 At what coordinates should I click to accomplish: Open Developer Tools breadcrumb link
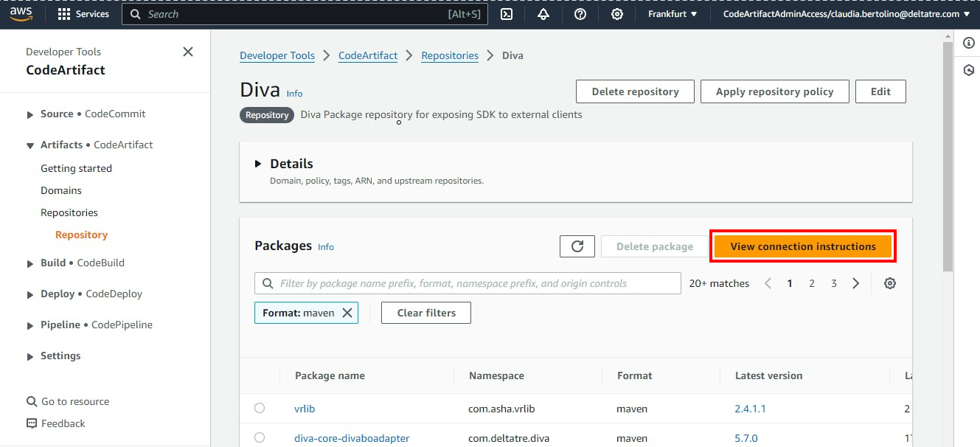(277, 55)
